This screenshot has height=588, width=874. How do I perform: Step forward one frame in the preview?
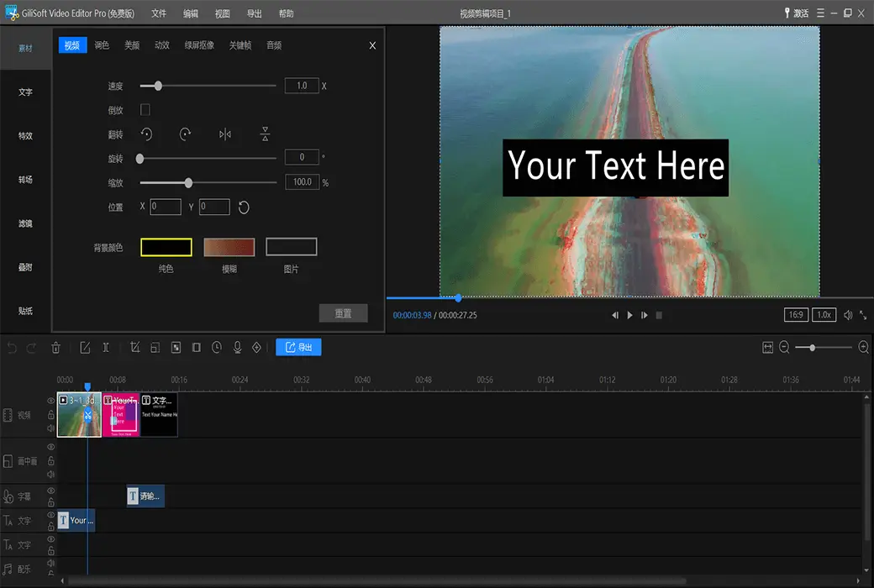point(645,316)
